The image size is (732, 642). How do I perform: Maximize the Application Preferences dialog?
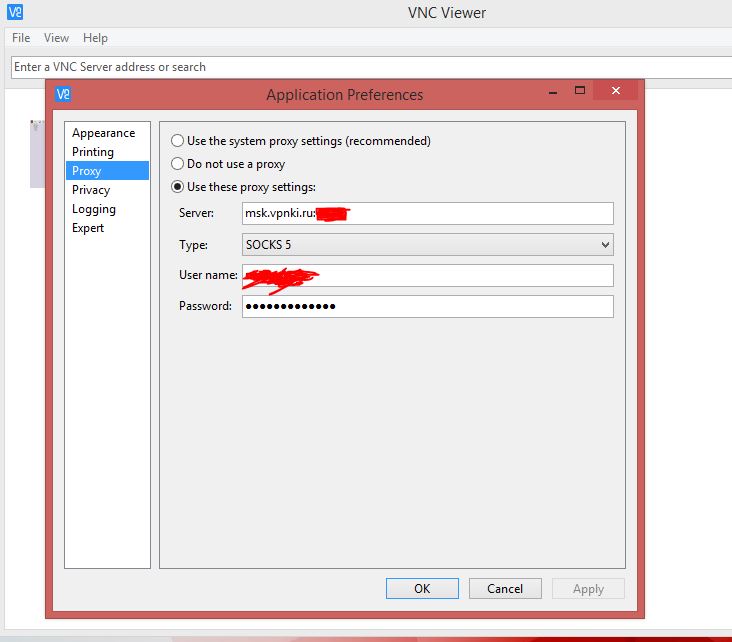(580, 91)
